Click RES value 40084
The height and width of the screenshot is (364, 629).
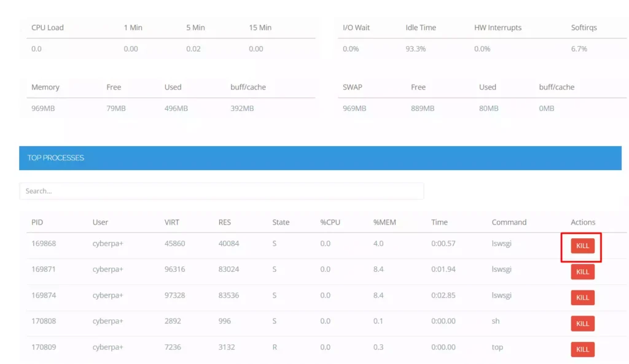click(x=229, y=243)
